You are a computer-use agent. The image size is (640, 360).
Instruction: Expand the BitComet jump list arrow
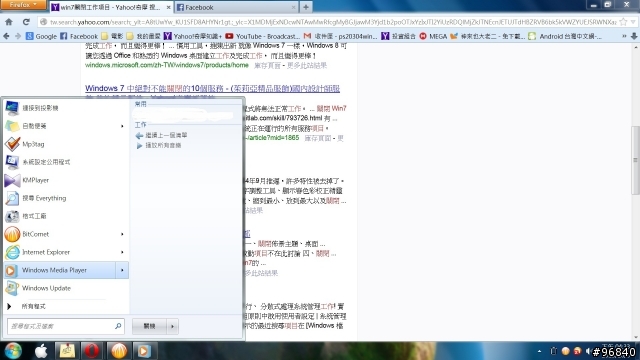[x=122, y=234]
